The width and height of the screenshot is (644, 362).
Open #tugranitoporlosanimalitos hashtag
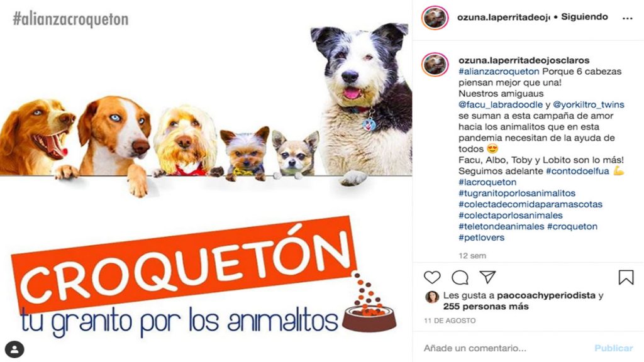click(517, 194)
